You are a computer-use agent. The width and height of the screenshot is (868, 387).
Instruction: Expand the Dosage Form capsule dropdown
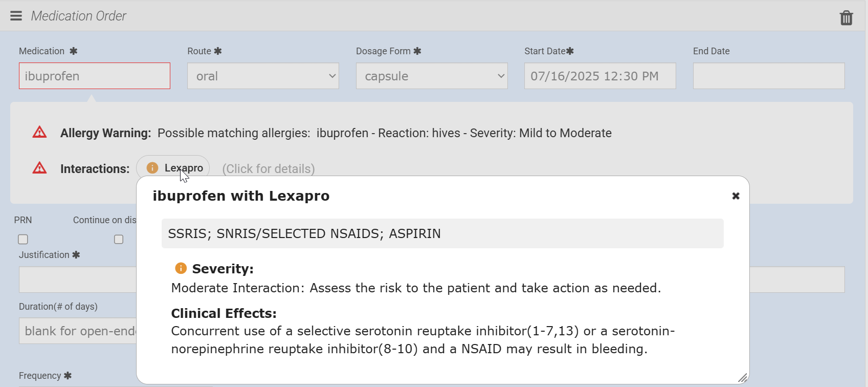tap(432, 76)
